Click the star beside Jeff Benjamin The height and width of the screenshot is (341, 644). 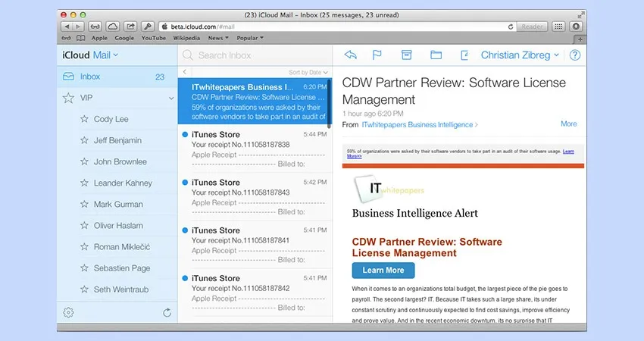84,140
